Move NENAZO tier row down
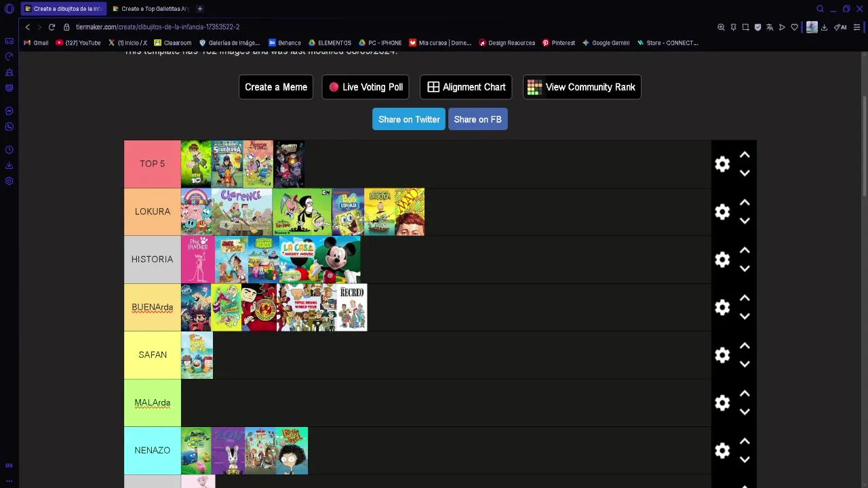868x488 pixels. coord(745,460)
